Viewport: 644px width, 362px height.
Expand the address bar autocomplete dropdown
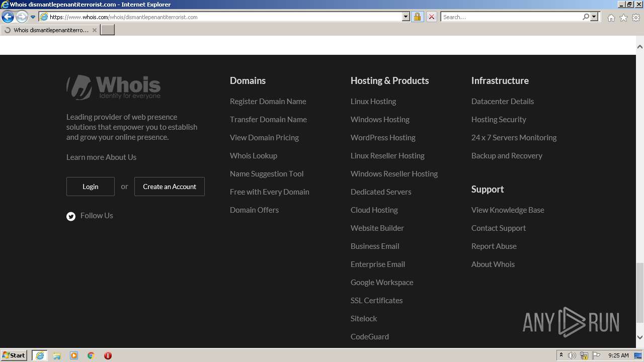[406, 17]
